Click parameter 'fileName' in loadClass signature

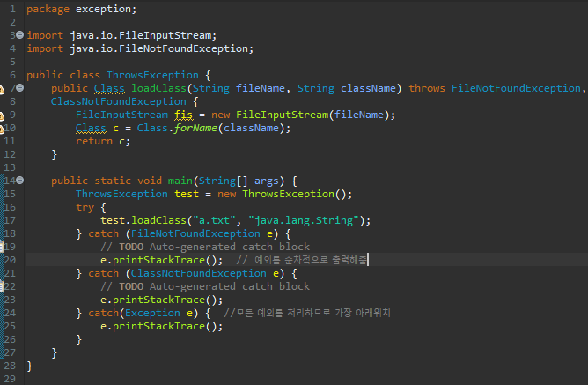pyautogui.click(x=261, y=88)
